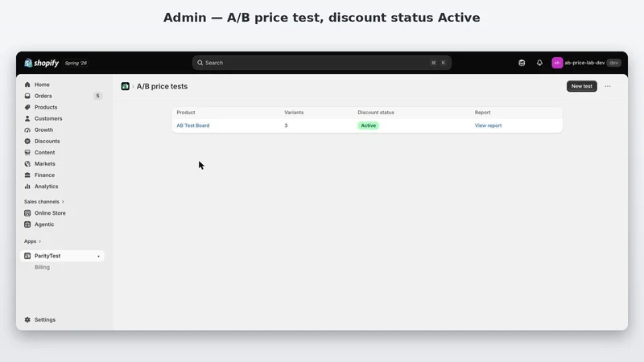
Task: Click the Discount status column header
Action: [376, 113]
